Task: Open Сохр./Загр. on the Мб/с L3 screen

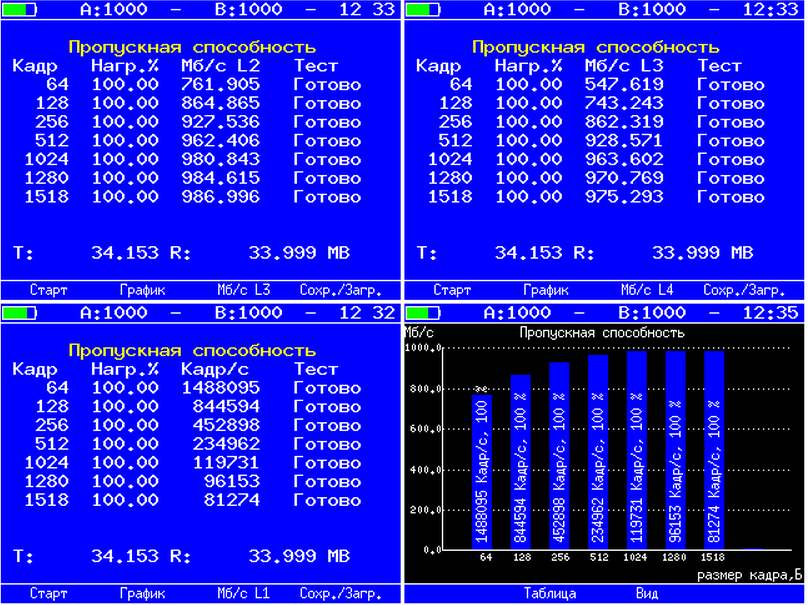Action: click(744, 291)
